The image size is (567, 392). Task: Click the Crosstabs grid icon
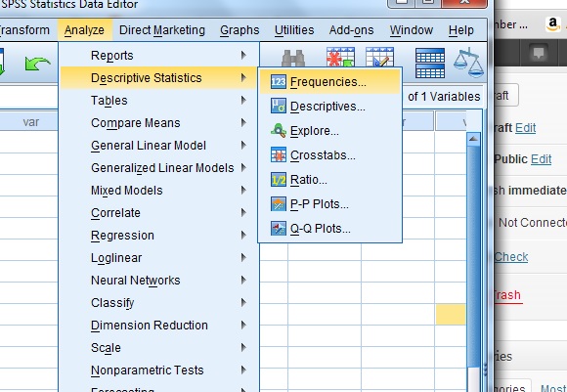pyautogui.click(x=278, y=154)
